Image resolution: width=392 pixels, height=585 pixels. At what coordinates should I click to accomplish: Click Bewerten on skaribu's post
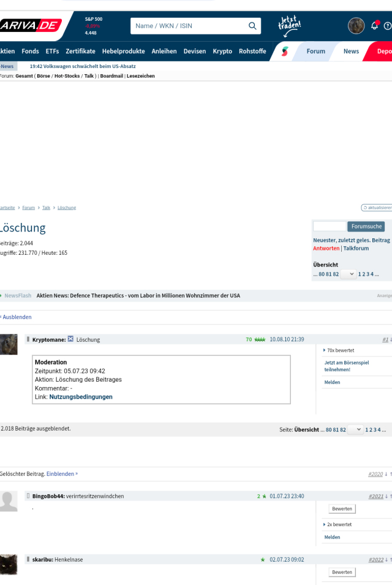coord(342,572)
